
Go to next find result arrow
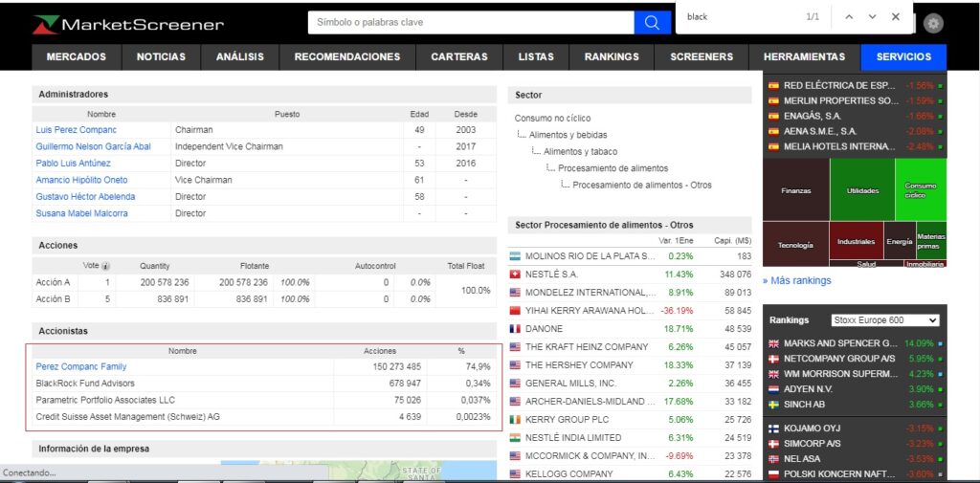pos(872,16)
